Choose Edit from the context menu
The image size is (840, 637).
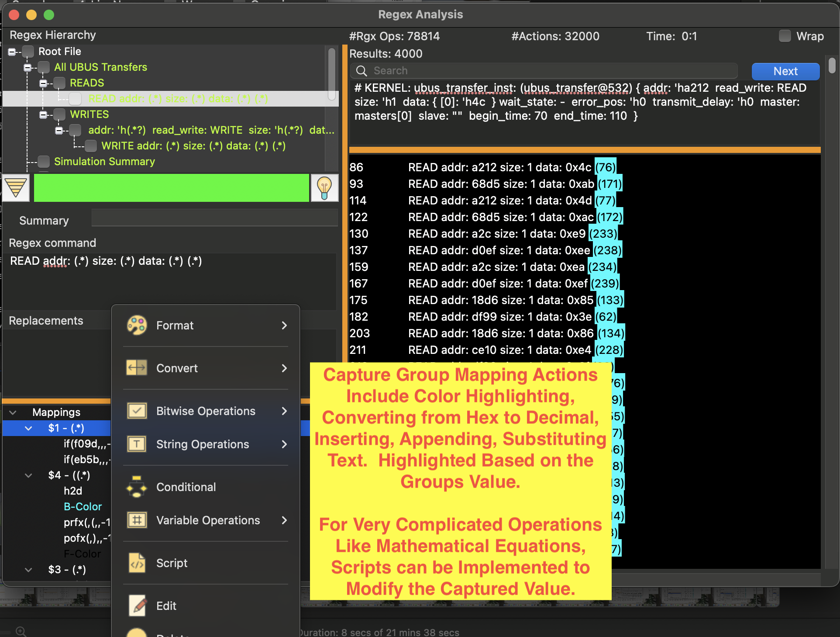tap(206, 606)
